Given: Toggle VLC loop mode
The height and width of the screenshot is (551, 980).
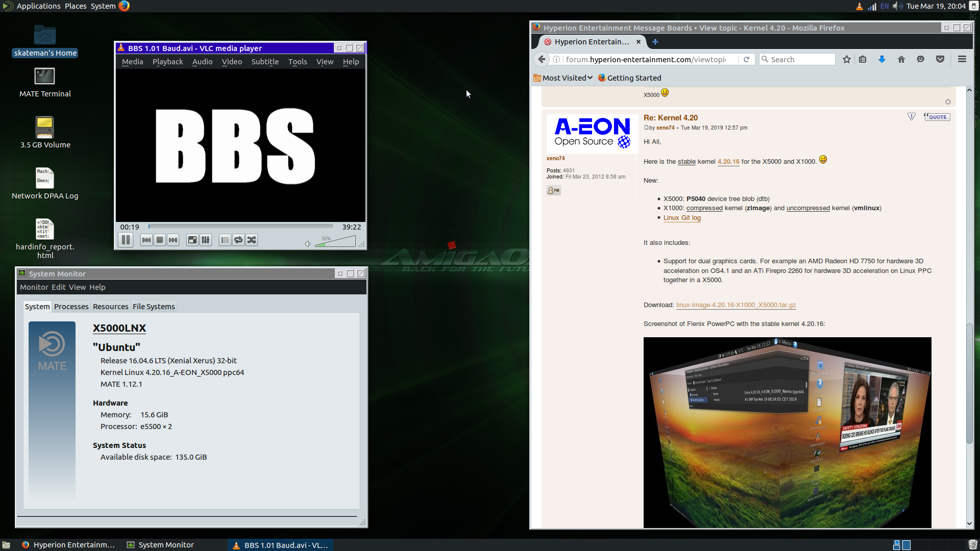Looking at the screenshot, I should (x=238, y=240).
